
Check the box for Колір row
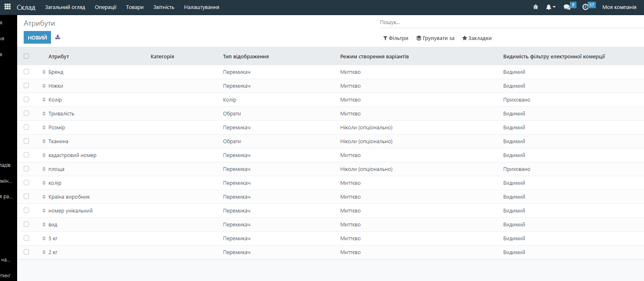pos(27,100)
